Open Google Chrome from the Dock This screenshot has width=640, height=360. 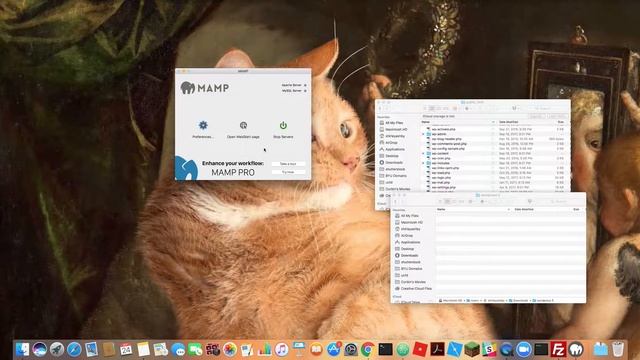(x=368, y=349)
